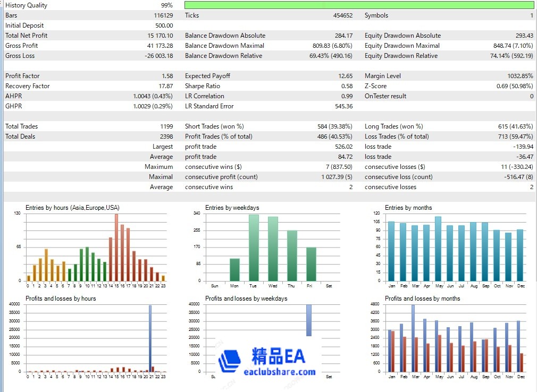Click AHPR value 1.0043 (0.43%)

coord(153,96)
